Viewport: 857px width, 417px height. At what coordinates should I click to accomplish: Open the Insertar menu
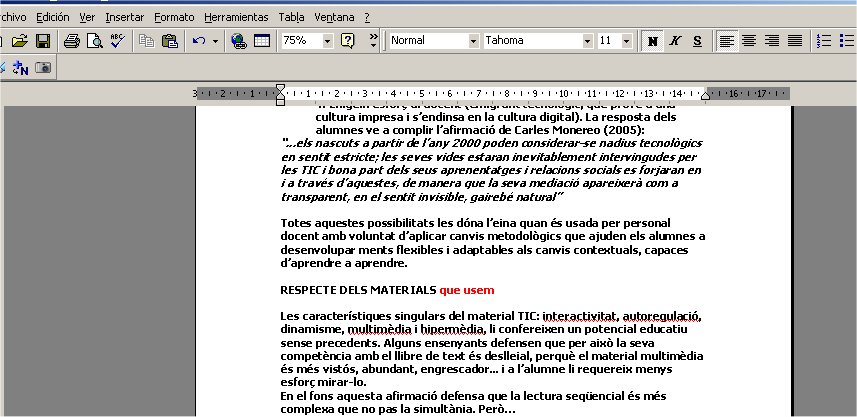pos(125,17)
